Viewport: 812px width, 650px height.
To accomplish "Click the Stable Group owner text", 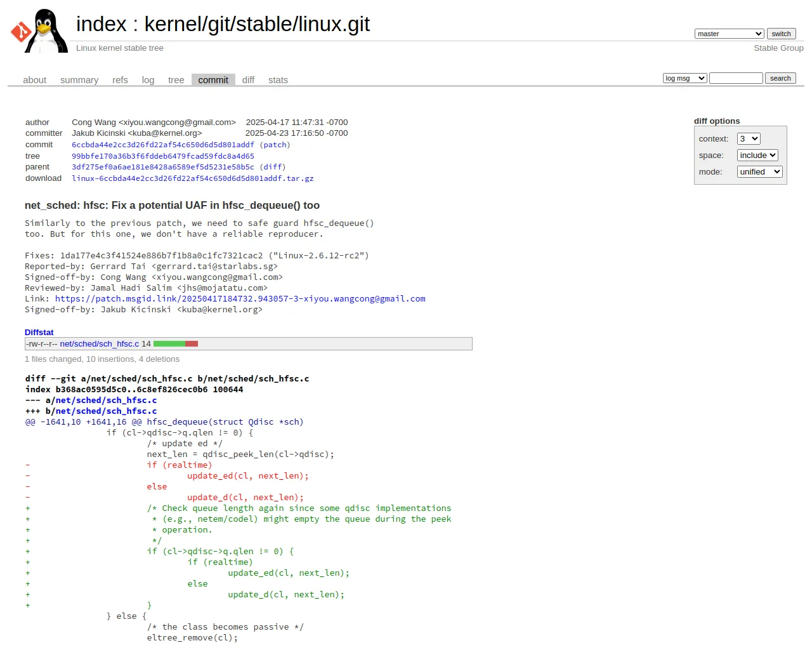I will coord(778,48).
